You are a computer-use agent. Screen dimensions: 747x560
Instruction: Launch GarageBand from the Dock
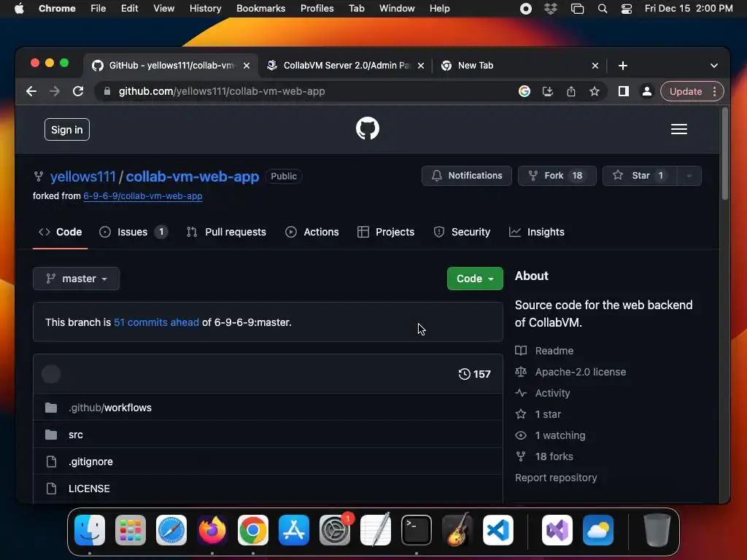coord(457,530)
